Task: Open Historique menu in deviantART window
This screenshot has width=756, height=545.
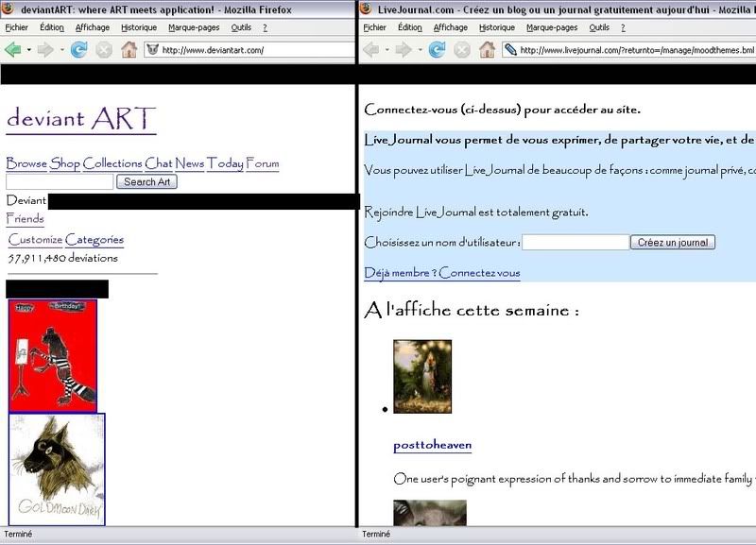Action: [139, 27]
